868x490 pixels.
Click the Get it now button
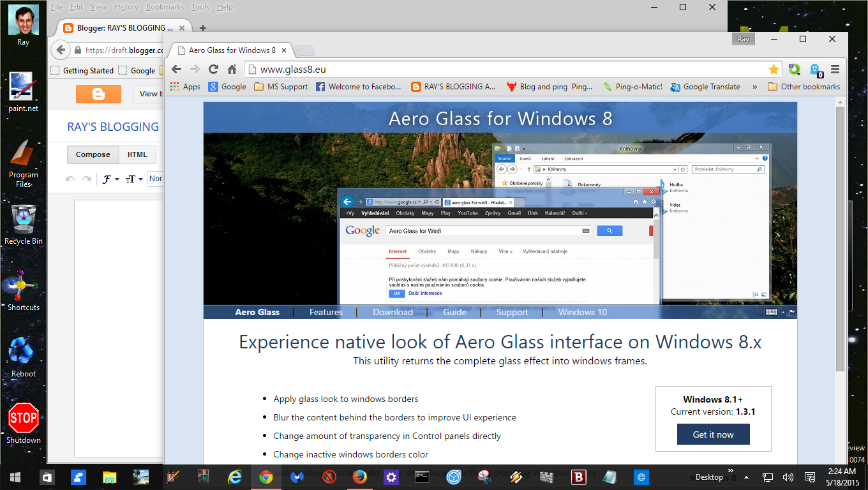[x=714, y=434]
